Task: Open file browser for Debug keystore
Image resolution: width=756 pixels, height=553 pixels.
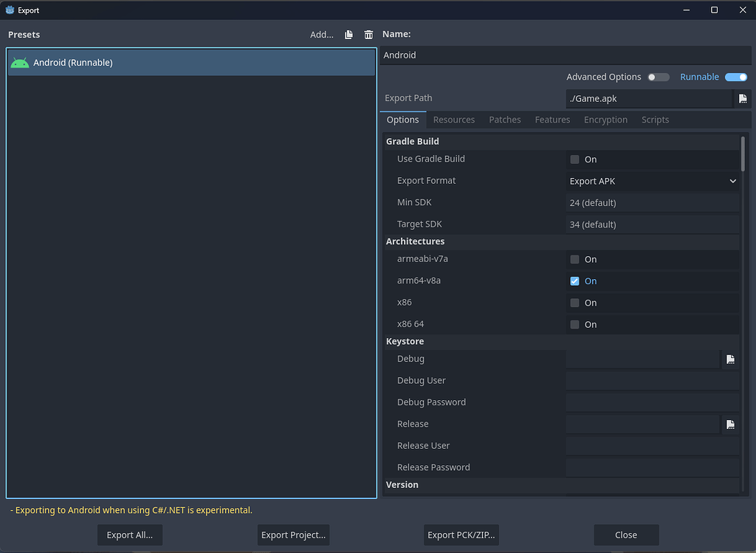Action: tap(731, 359)
